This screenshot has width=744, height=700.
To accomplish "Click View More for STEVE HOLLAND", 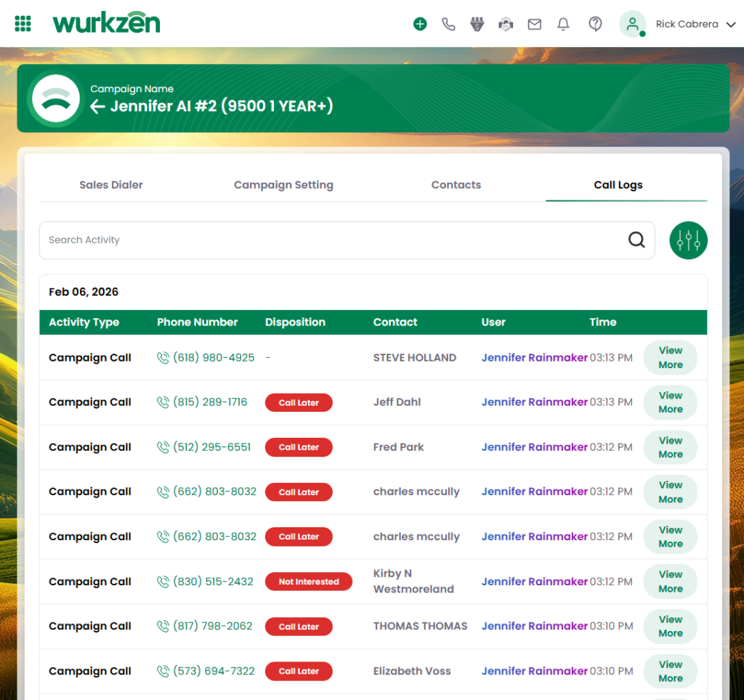I will point(670,358).
